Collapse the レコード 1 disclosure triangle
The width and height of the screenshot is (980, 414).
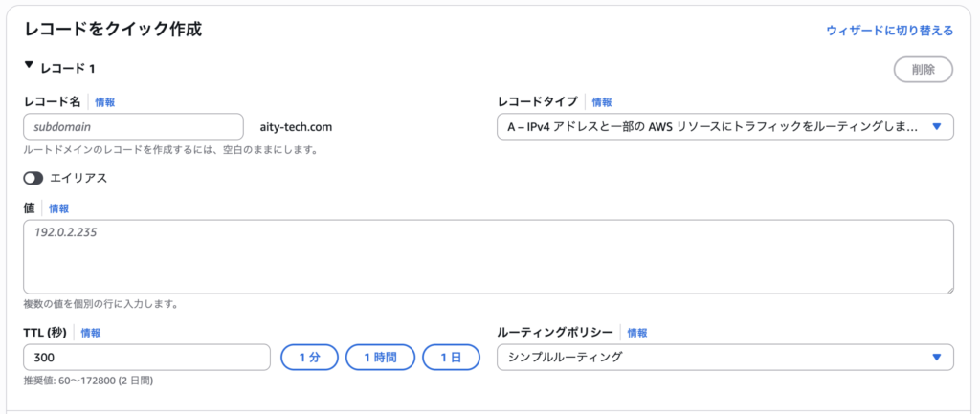click(x=29, y=68)
